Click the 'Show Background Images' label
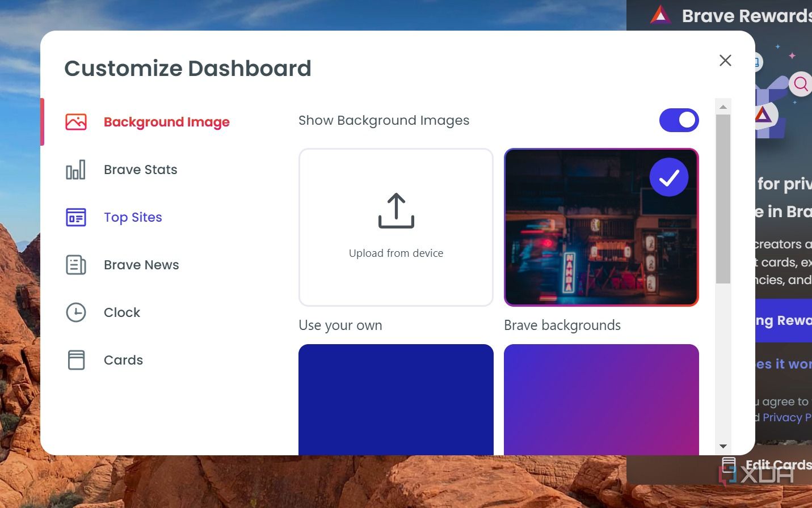Screen dimensions: 812x508 [384, 120]
